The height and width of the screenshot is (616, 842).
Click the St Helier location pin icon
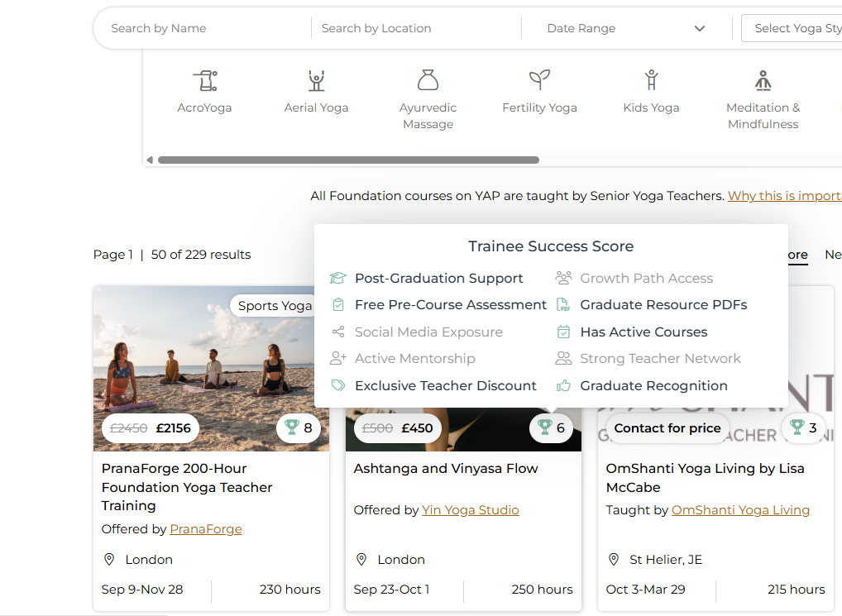click(613, 560)
